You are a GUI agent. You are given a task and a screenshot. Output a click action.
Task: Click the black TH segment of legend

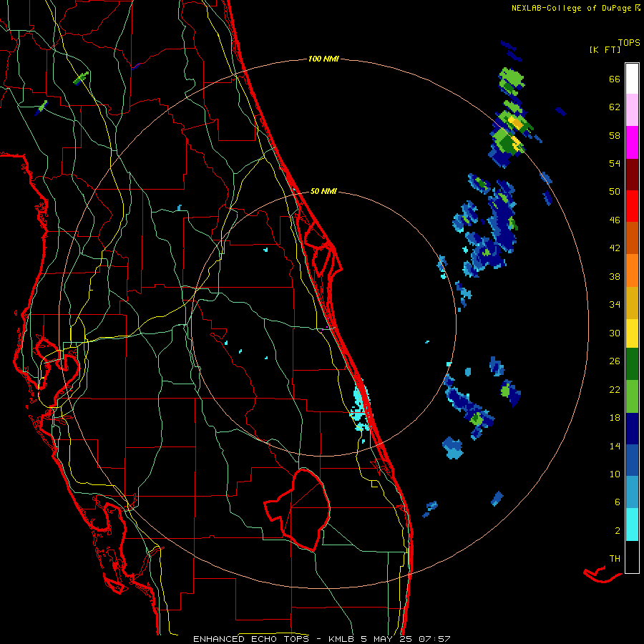(632, 557)
